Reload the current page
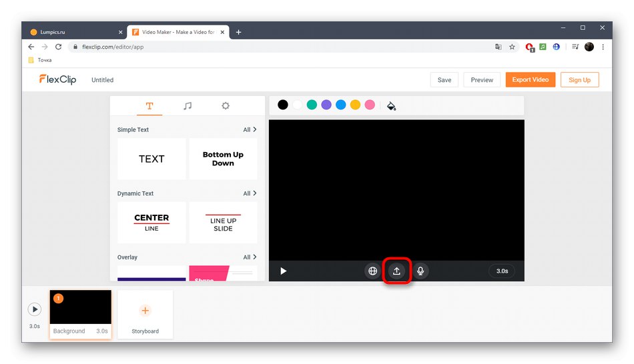 click(58, 47)
